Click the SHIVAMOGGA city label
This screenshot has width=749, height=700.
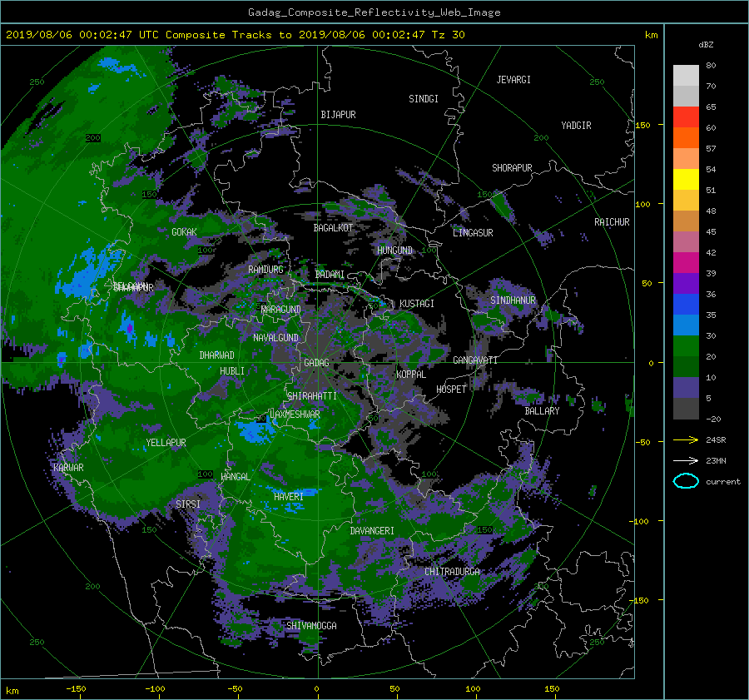tap(311, 626)
